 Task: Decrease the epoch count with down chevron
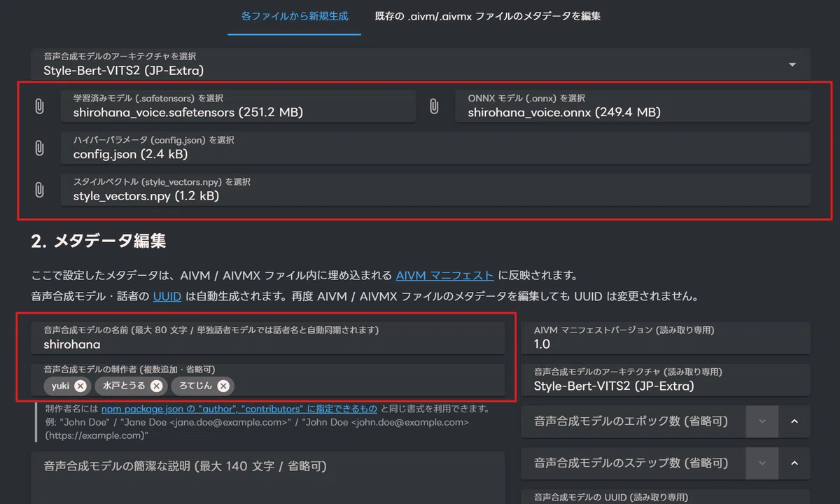[x=762, y=421]
